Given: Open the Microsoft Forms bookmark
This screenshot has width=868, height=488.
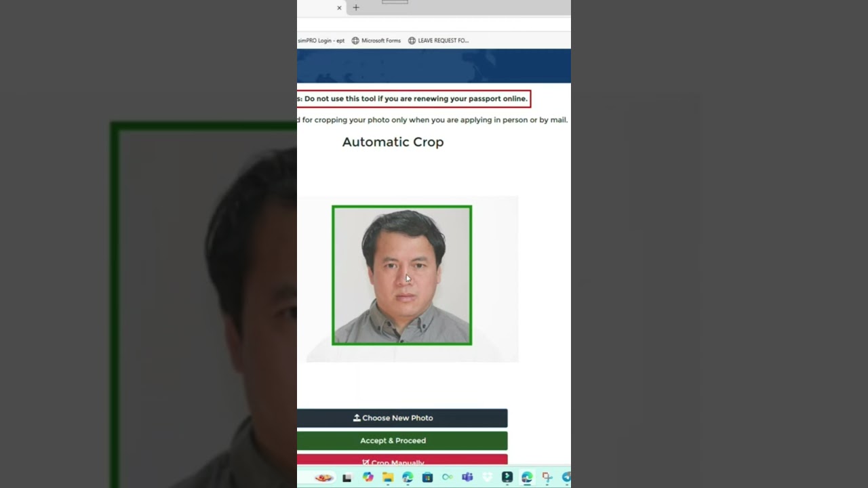Looking at the screenshot, I should click(x=376, y=41).
